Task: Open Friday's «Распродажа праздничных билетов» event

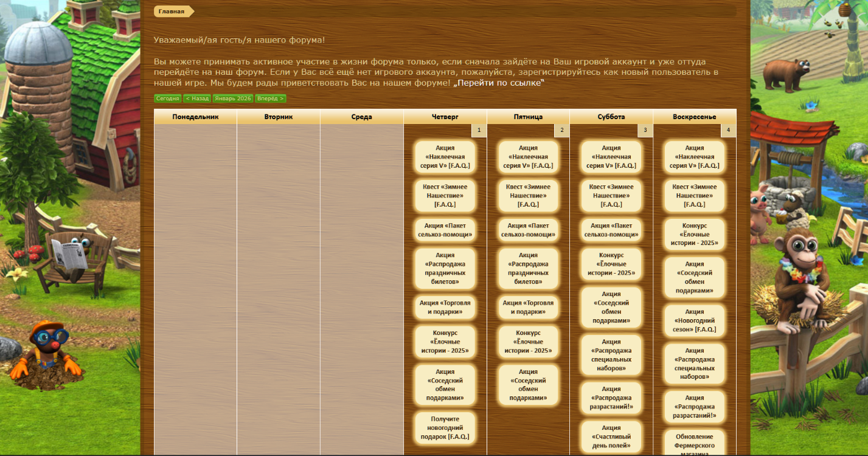Action: click(528, 269)
